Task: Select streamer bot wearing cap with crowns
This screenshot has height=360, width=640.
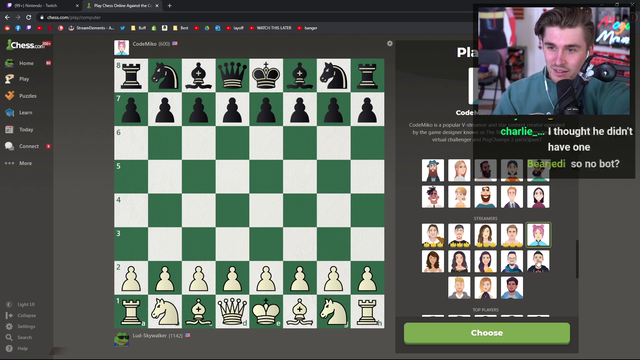Action: pos(459,235)
